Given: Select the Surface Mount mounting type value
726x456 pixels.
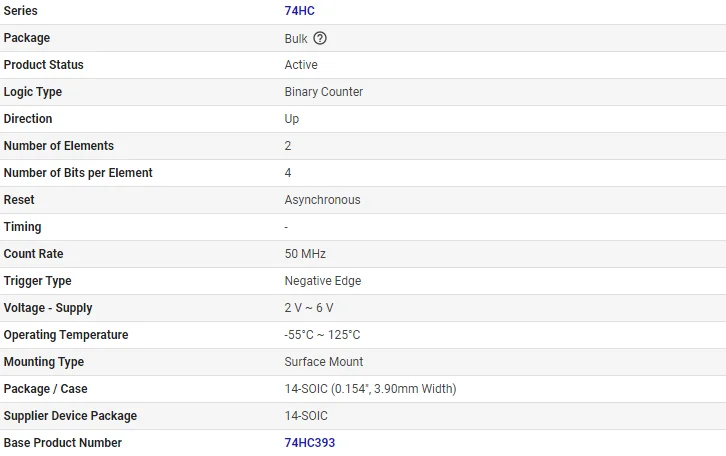Looking at the screenshot, I should point(324,362).
